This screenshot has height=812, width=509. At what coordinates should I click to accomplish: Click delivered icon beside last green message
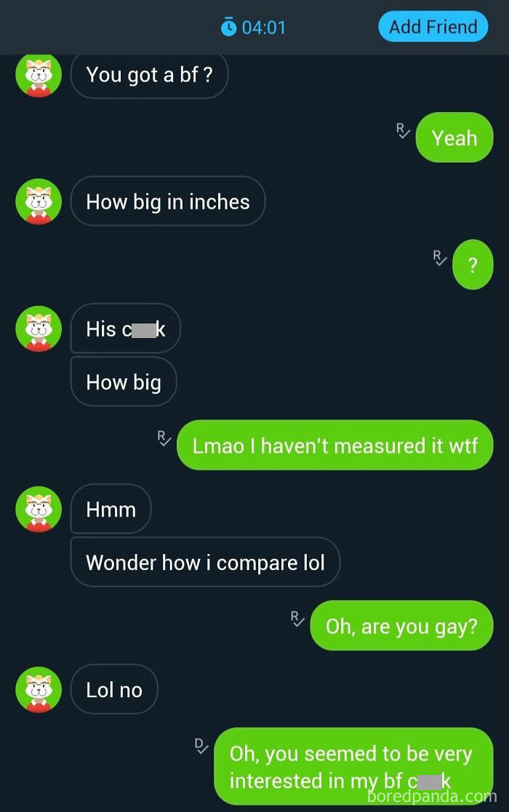click(x=201, y=746)
